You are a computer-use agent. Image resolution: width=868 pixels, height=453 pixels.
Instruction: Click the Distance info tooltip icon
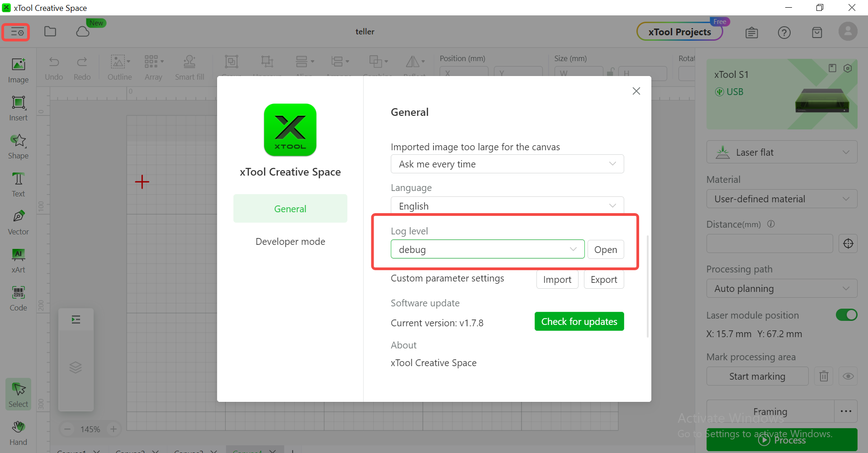771,224
